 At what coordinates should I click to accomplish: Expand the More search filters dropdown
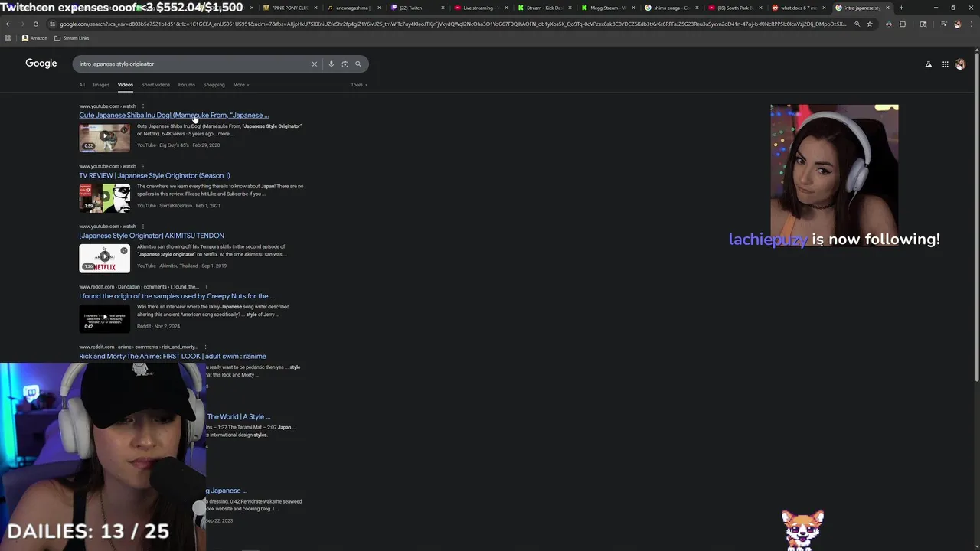tap(241, 85)
